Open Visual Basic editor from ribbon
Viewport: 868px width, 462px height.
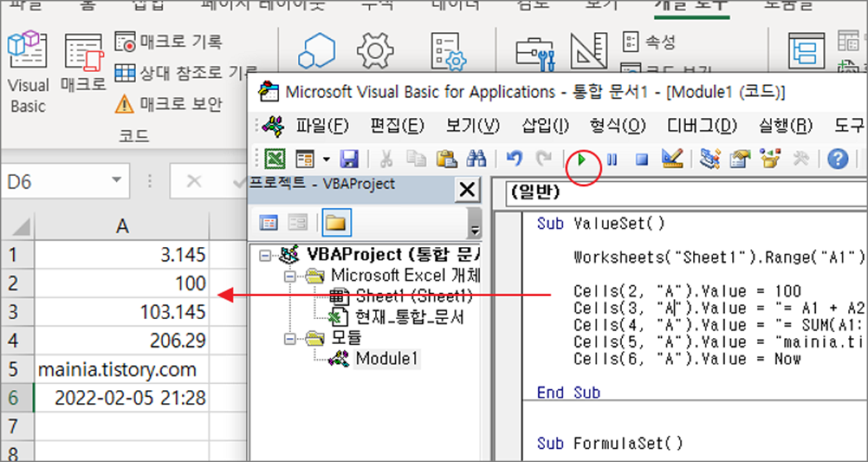28,73
